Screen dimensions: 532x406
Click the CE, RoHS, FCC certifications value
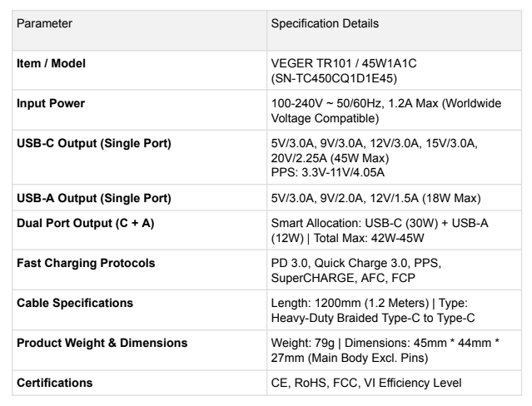[366, 383]
